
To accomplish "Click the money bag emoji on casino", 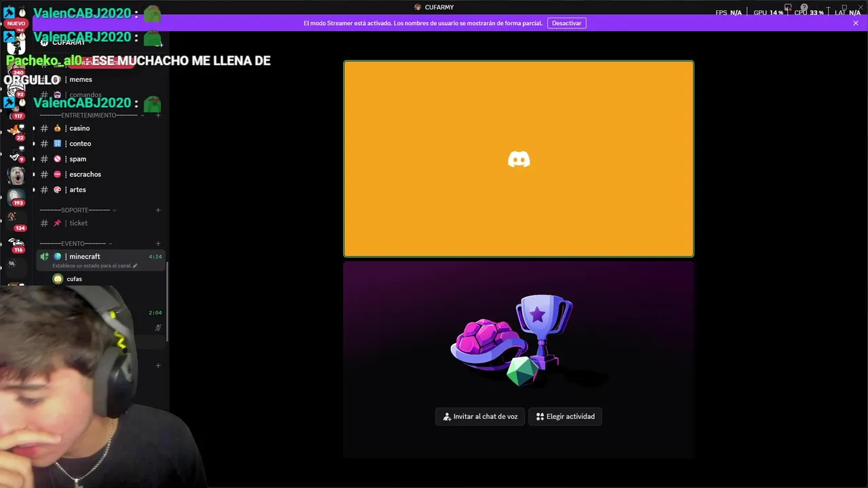I will (x=58, y=128).
